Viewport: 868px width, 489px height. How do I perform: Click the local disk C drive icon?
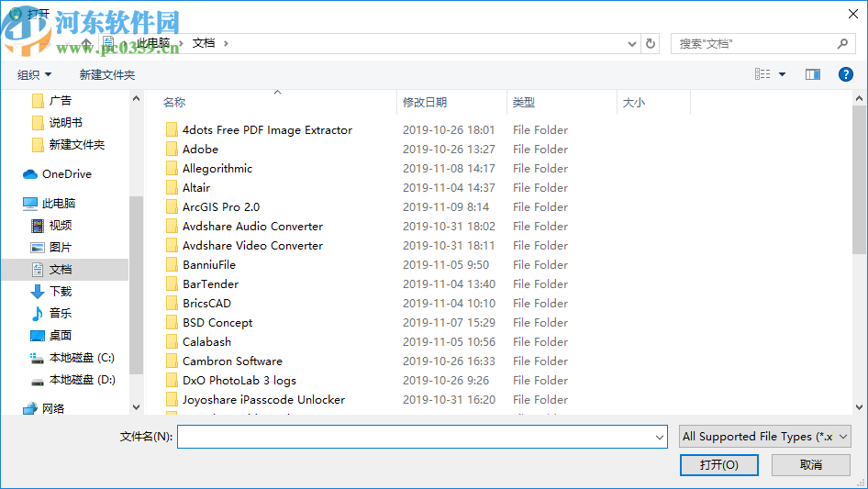point(37,358)
